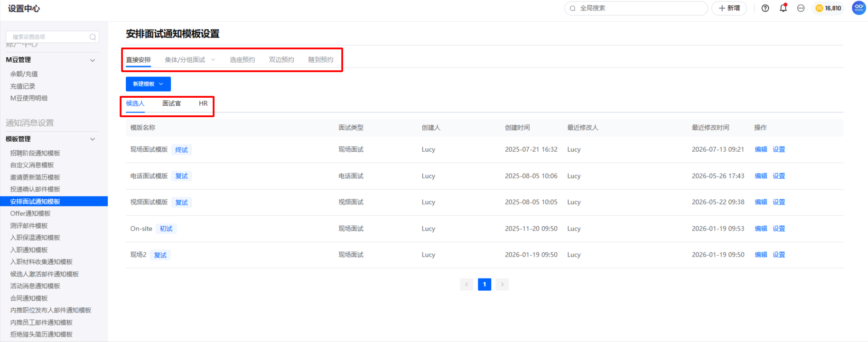This screenshot has width=868, height=342.
Task: Go to previous page in pagination
Action: 467,284
